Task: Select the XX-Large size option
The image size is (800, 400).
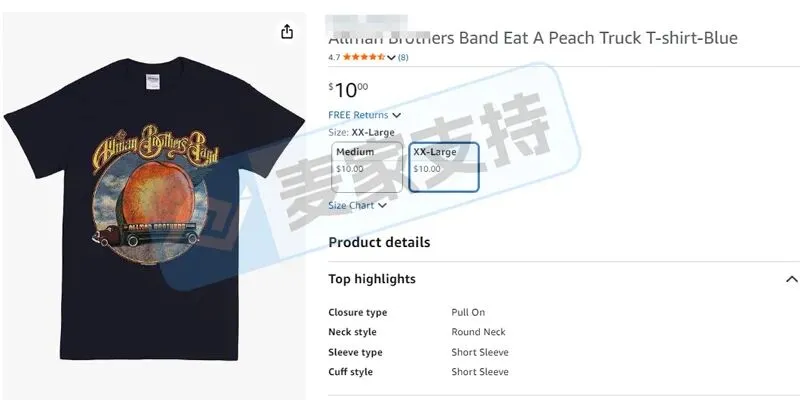Action: click(444, 167)
